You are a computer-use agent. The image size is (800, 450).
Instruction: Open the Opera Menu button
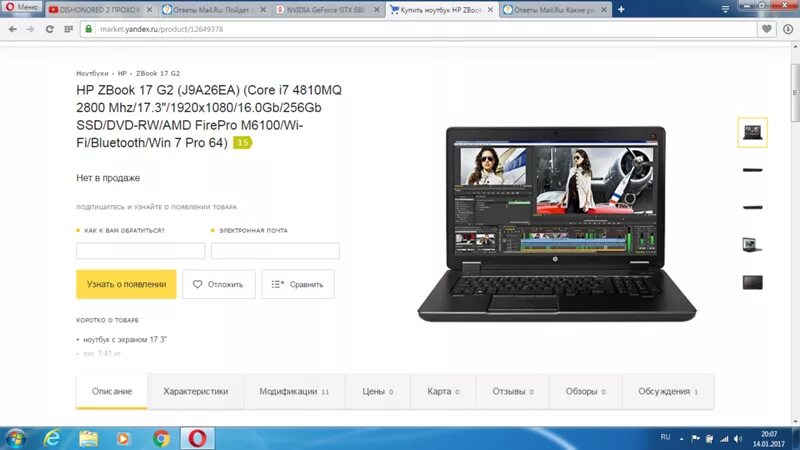pyautogui.click(x=21, y=7)
